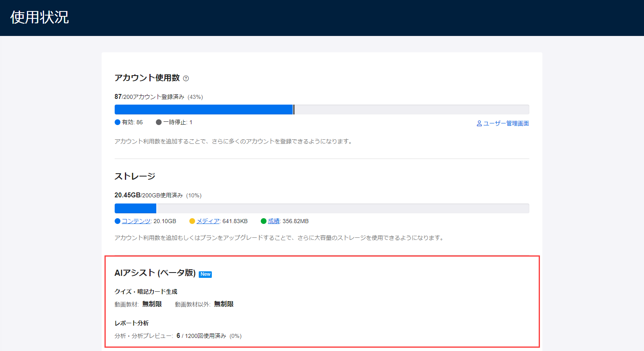Click the blue filled part of account usage bar

(x=203, y=110)
